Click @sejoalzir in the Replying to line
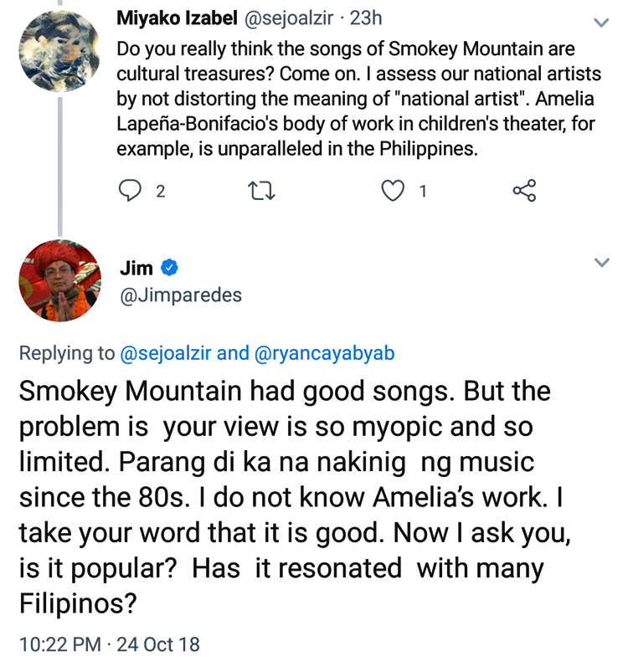The height and width of the screenshot is (672, 628). 166,353
